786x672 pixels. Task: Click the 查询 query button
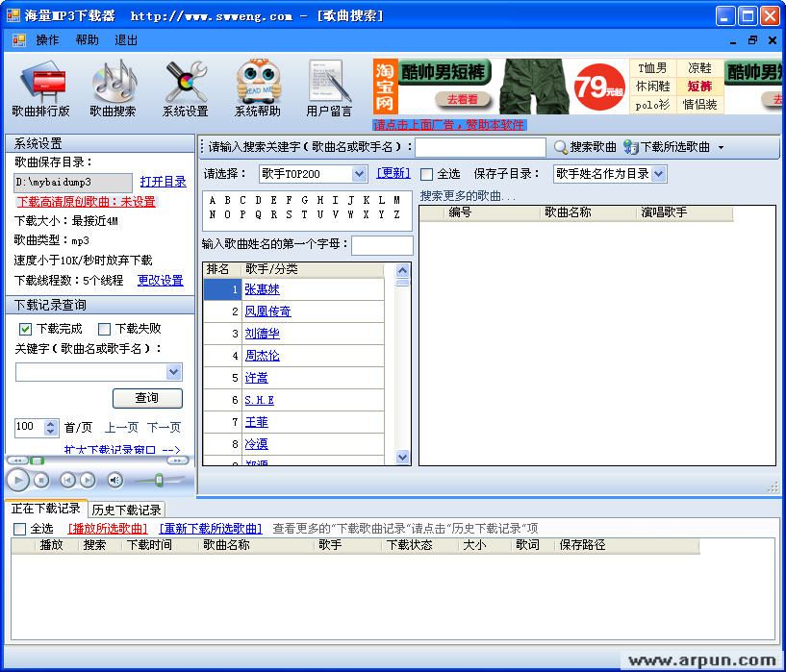147,398
